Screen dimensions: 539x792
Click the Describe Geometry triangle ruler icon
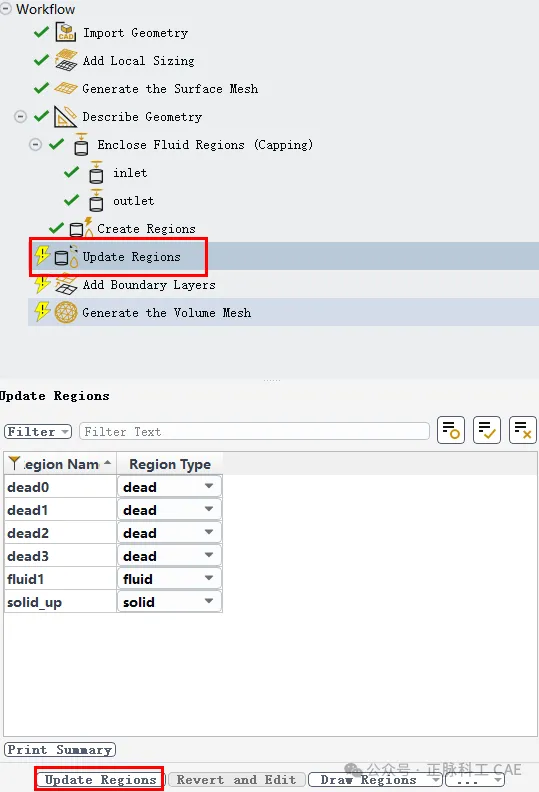(x=65, y=117)
